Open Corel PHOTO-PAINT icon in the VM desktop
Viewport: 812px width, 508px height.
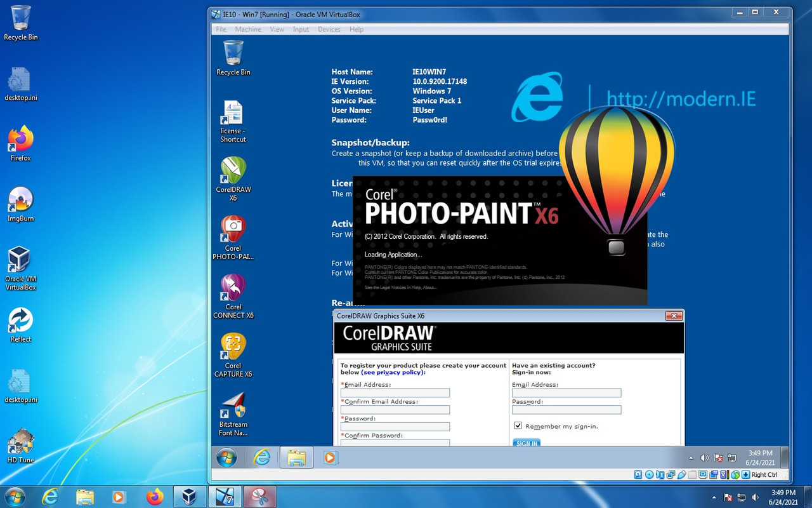[x=233, y=238]
